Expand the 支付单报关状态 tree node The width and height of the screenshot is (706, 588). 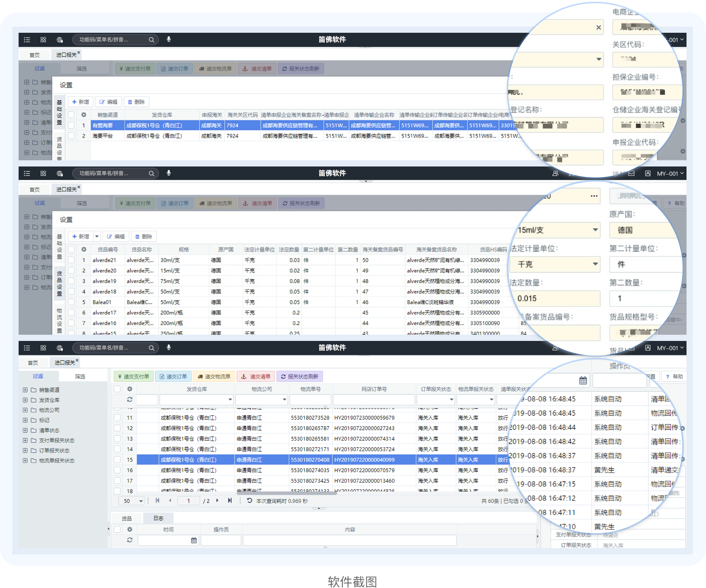25,441
